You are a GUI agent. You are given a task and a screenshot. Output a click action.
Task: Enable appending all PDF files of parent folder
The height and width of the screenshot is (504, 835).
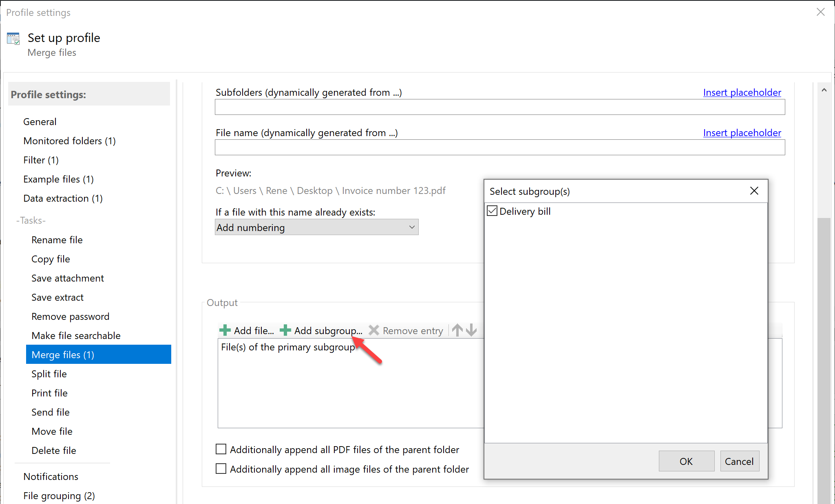pyautogui.click(x=221, y=449)
